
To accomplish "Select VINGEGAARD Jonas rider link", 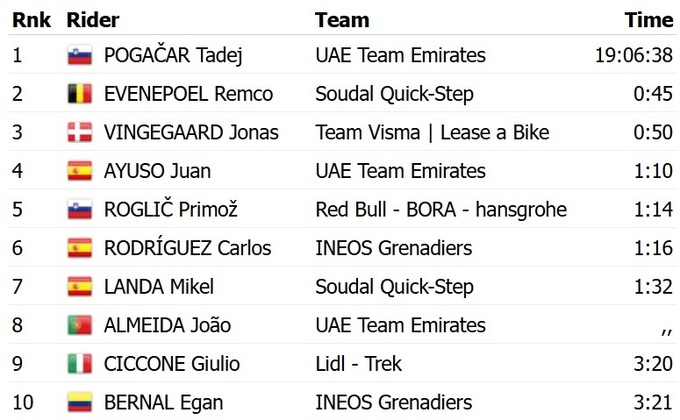I will tap(191, 132).
